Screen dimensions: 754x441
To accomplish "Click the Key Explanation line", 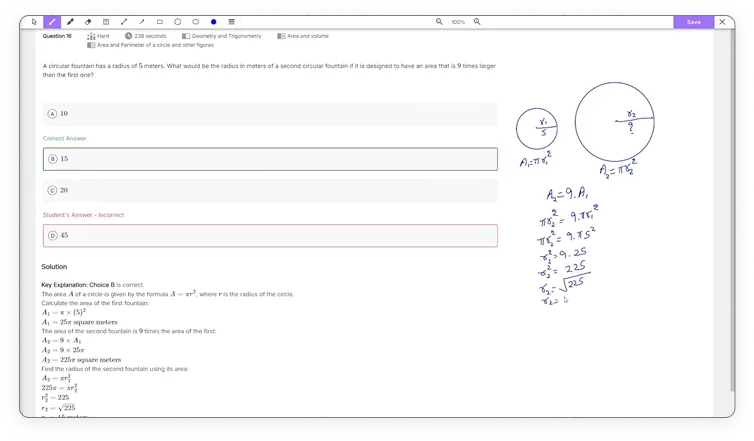I will coord(92,285).
